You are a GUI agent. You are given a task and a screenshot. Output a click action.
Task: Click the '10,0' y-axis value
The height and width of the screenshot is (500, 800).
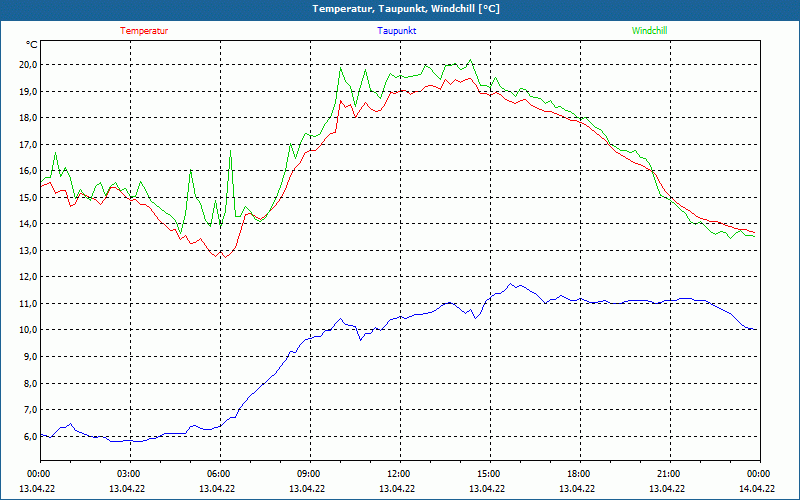(29, 330)
